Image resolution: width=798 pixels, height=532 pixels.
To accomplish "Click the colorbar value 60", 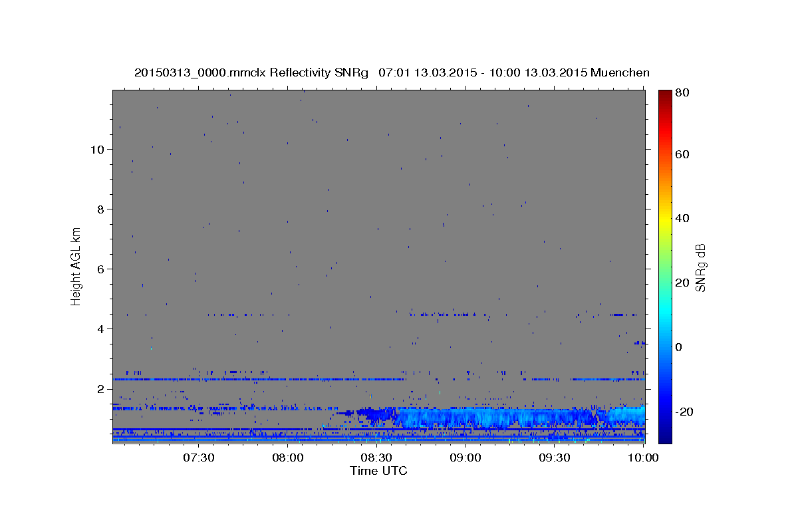I will tap(682, 154).
